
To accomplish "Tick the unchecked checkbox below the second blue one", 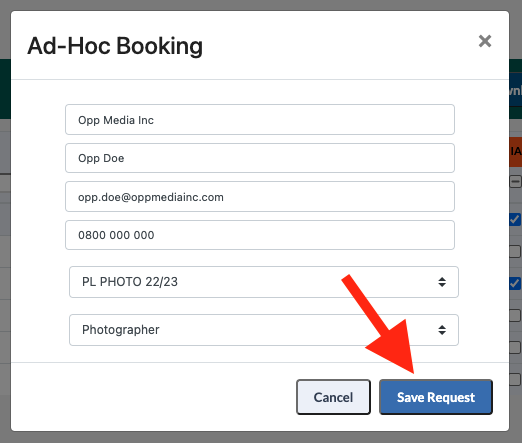I will [515, 315].
